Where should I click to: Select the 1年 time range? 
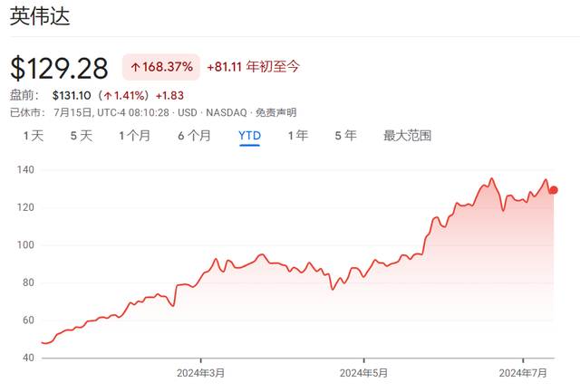[x=297, y=136]
